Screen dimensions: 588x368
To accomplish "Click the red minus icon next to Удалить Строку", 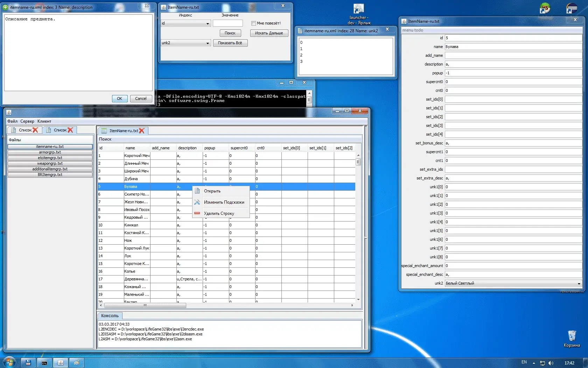I will point(197,213).
